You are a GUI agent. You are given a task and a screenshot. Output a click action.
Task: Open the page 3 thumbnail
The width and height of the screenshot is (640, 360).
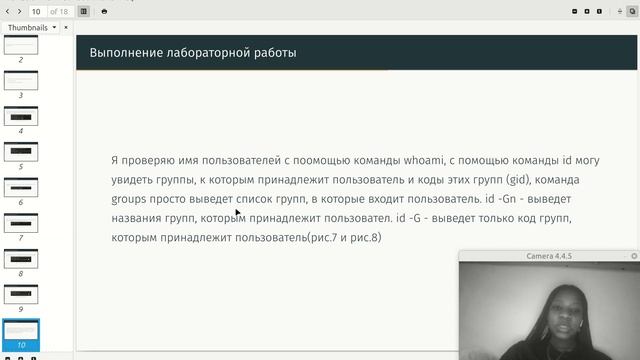coord(21,80)
